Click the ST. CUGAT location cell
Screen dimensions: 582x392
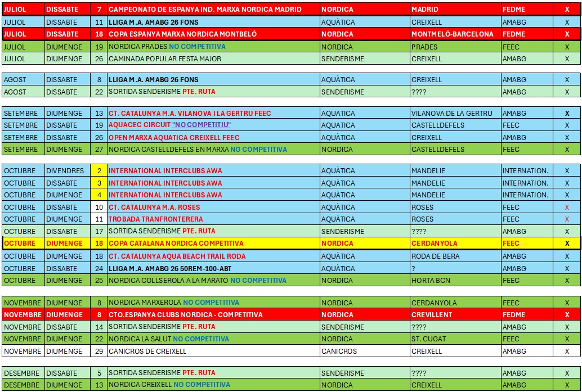pos(428,339)
